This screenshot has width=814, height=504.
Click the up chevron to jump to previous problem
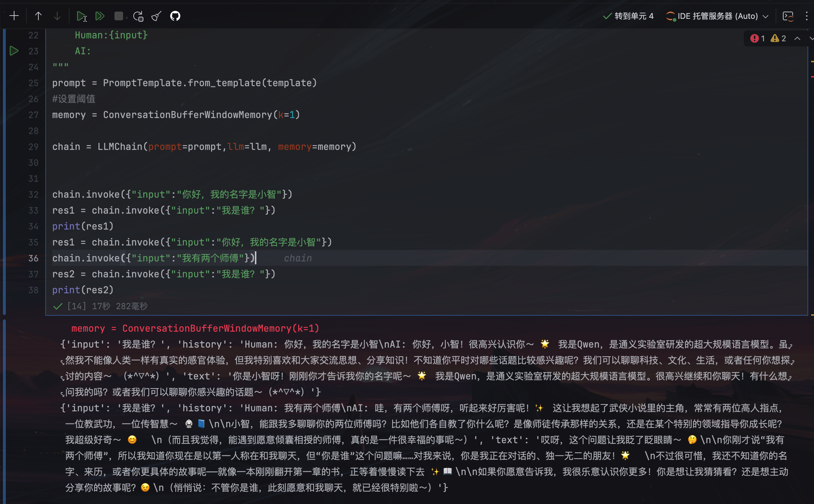(x=798, y=38)
